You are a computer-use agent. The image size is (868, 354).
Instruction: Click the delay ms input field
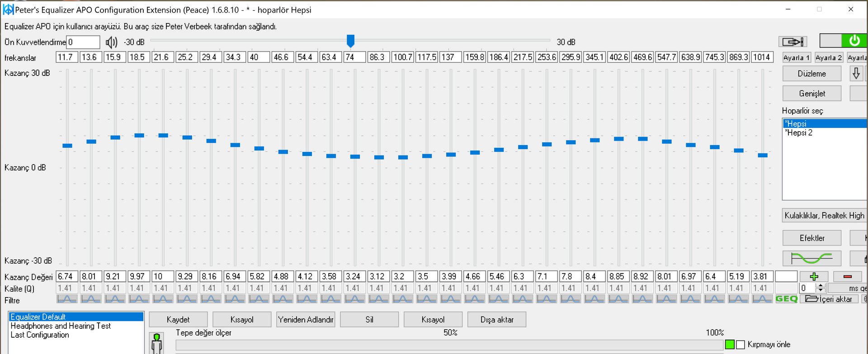(808, 288)
